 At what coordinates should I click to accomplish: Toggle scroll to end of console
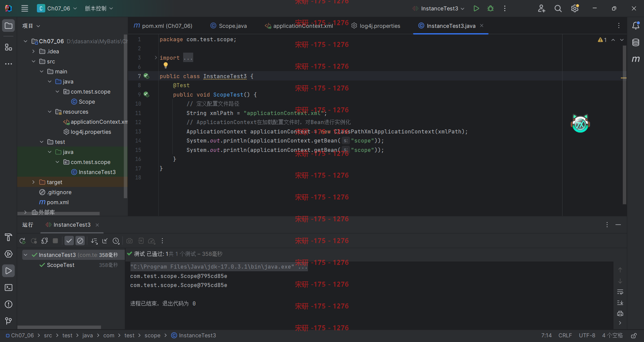tap(620, 303)
